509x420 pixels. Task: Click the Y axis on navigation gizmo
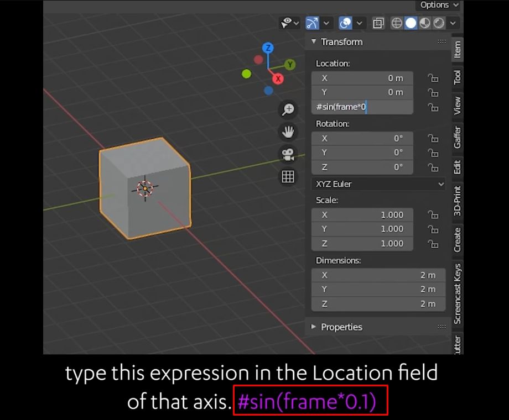pos(290,65)
